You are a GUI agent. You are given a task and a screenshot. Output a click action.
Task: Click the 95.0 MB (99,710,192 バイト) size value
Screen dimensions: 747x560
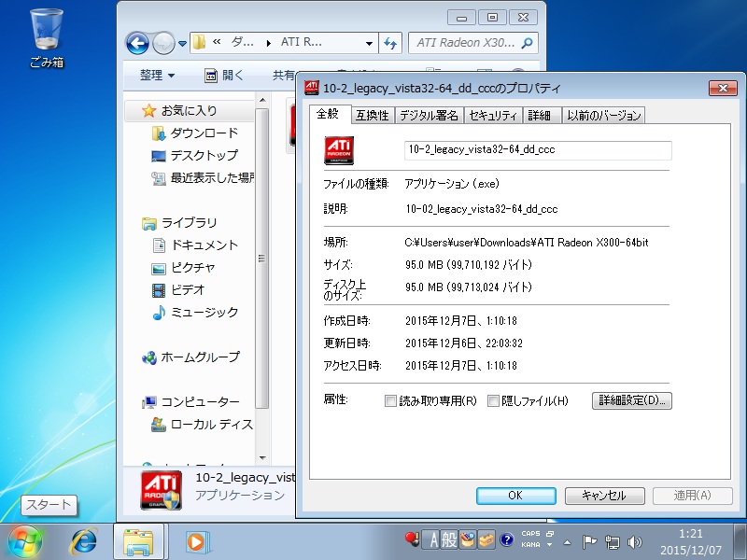pyautogui.click(x=469, y=265)
